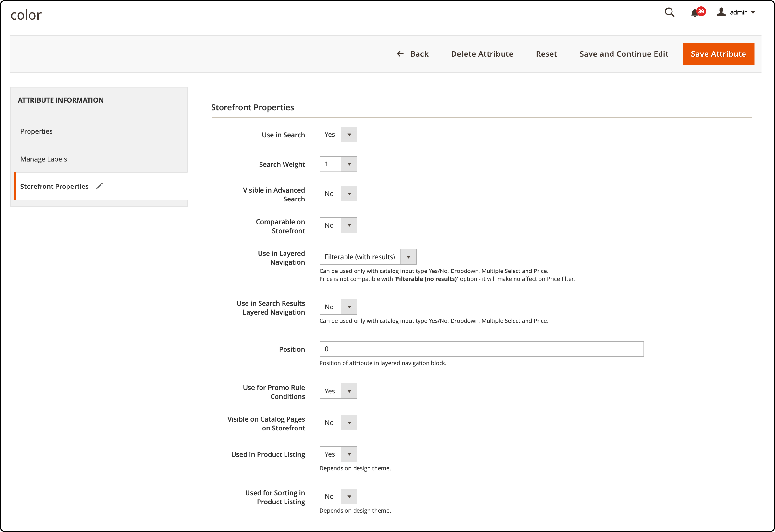Viewport: 775px width, 532px height.
Task: Select the Properties tab in sidebar
Action: [x=37, y=131]
